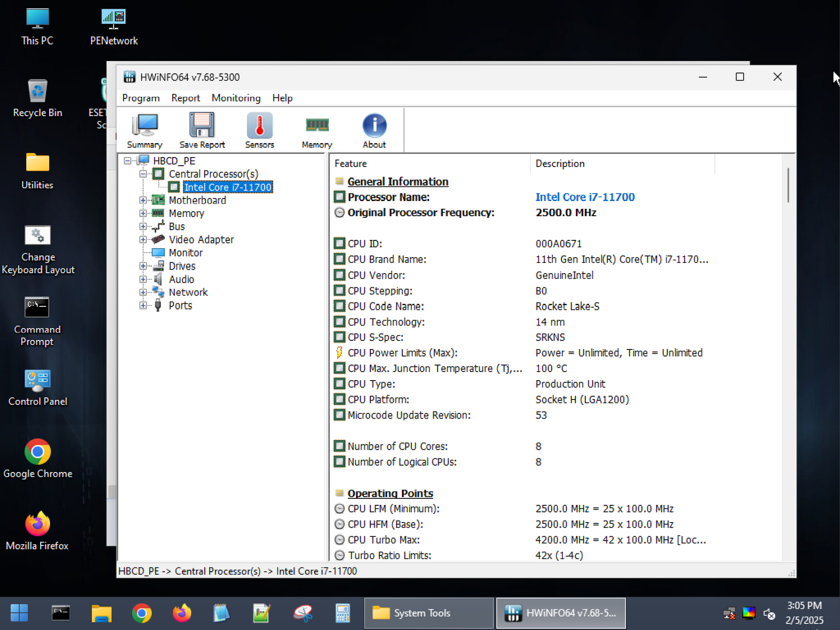Switch to System Tools taskbar button
Viewport: 840px width, 630px height.
pos(429,613)
